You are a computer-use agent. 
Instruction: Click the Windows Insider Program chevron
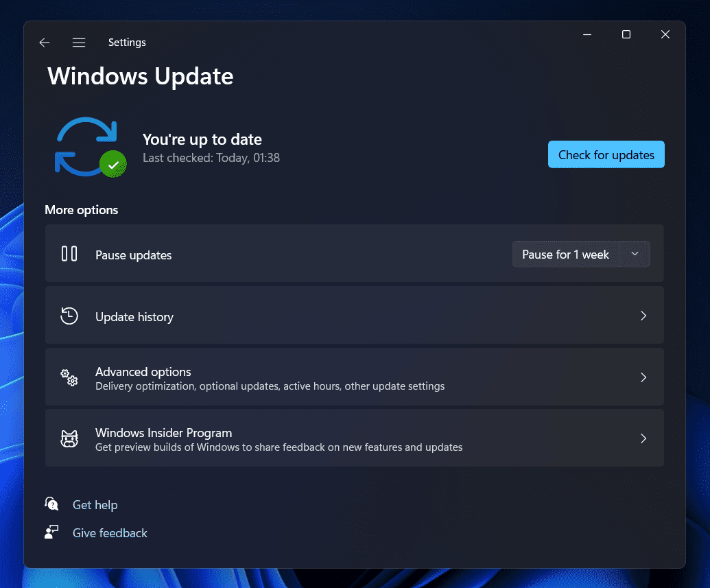click(643, 439)
